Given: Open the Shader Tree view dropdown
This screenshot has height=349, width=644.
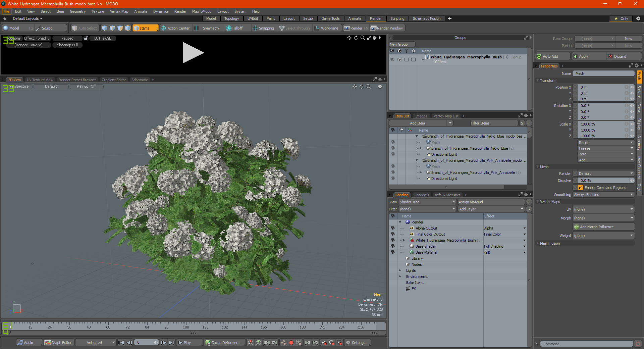Looking at the screenshot, I should pyautogui.click(x=427, y=202).
